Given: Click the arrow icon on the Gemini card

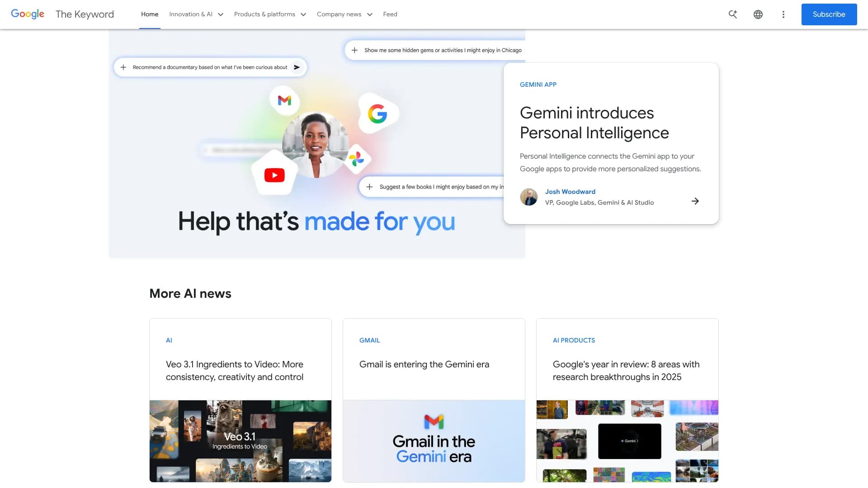Looking at the screenshot, I should (695, 201).
